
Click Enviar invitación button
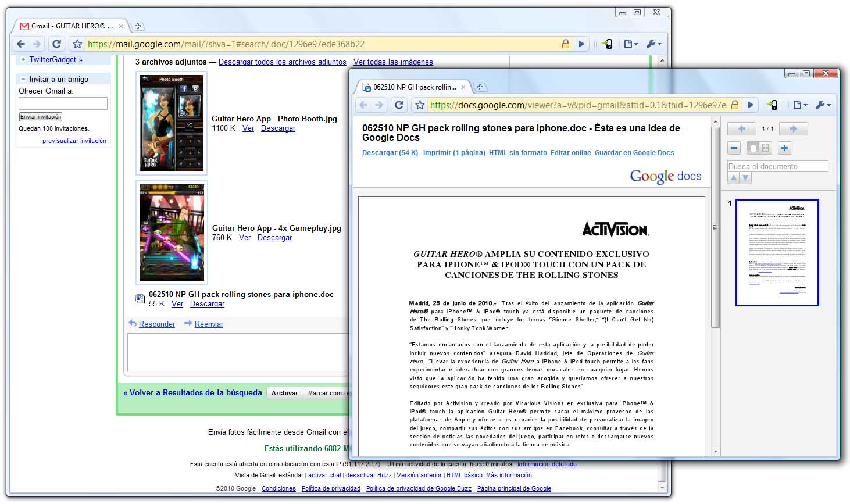pos(41,117)
